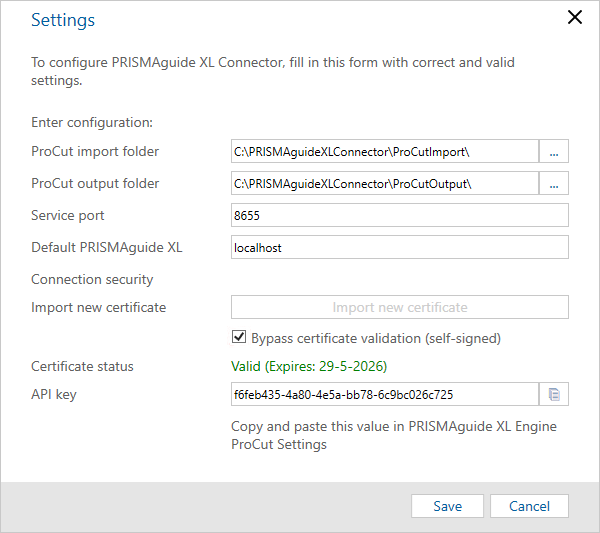The height and width of the screenshot is (533, 600).
Task: Click the Bypass certificate validation (self-signed) label
Action: pos(376,338)
